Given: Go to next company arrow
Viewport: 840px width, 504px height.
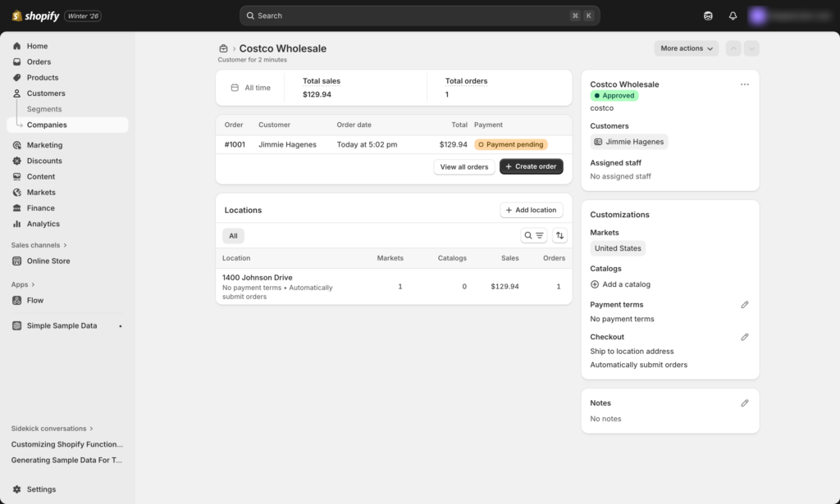Looking at the screenshot, I should tap(751, 48).
